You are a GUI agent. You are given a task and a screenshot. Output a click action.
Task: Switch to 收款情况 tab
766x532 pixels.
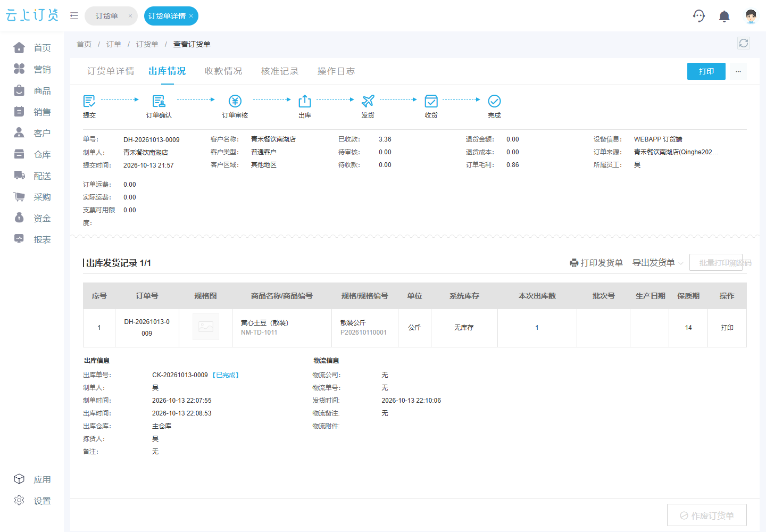(x=223, y=71)
